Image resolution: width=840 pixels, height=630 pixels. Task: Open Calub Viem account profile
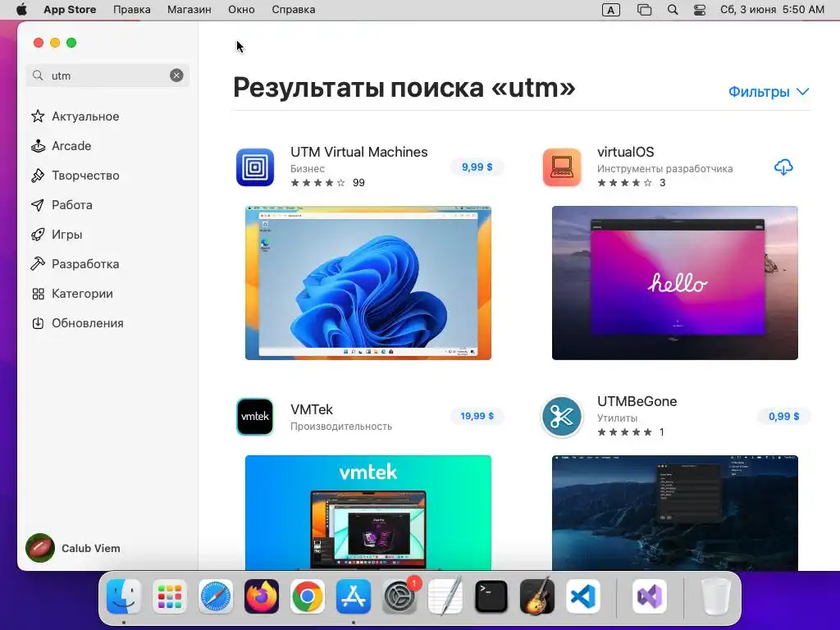73,548
